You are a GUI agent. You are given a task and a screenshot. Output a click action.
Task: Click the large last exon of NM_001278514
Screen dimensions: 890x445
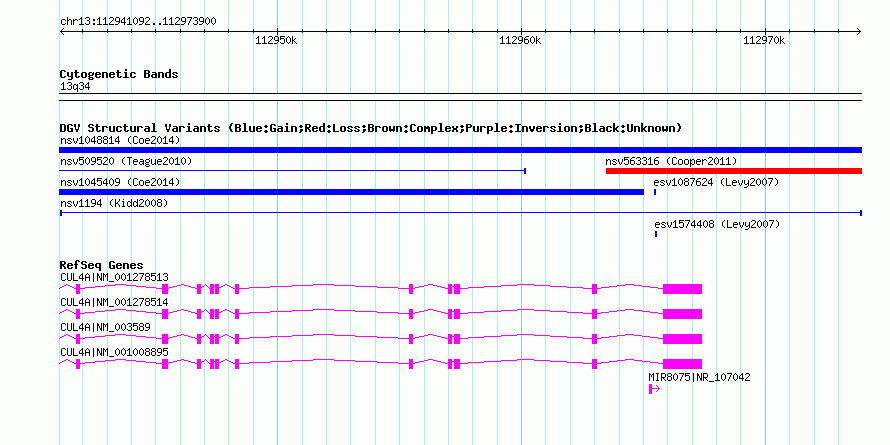pos(682,314)
